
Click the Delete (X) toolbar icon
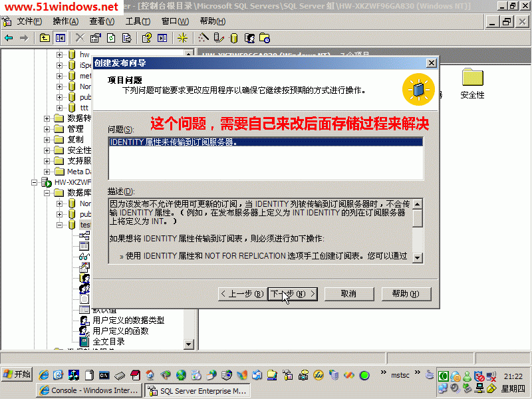coord(80,38)
